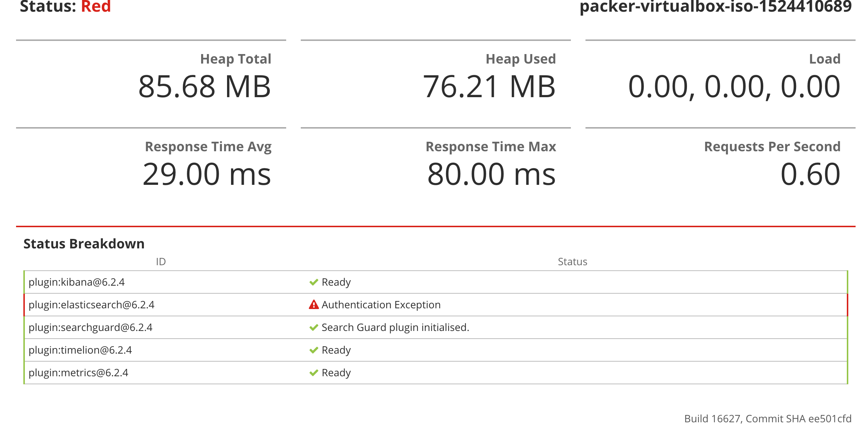Click the green checkmark in the timelion row
Image resolution: width=868 pixels, height=442 pixels.
pos(314,350)
